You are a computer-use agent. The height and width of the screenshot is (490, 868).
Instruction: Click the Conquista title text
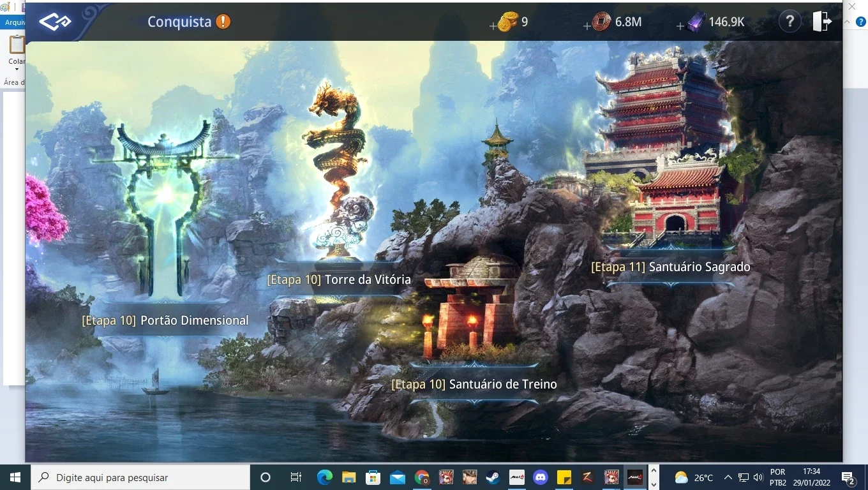point(179,22)
